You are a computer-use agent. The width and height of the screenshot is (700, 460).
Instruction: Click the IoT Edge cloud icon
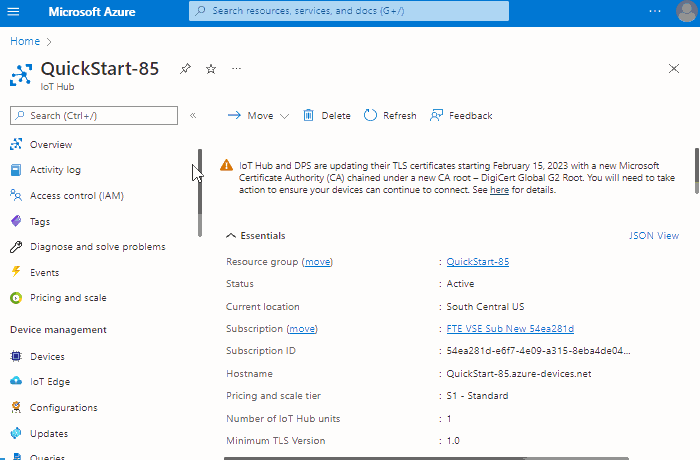coord(16,381)
